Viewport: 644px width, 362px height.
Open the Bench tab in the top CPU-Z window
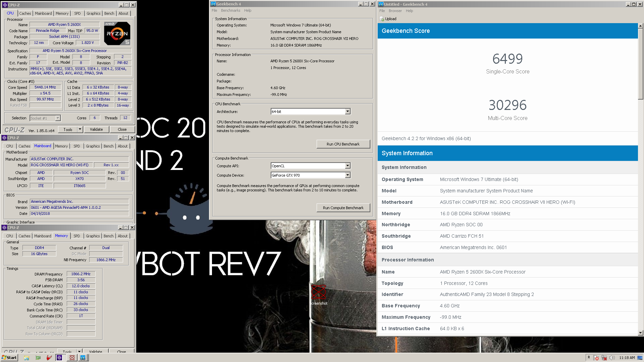point(109,13)
